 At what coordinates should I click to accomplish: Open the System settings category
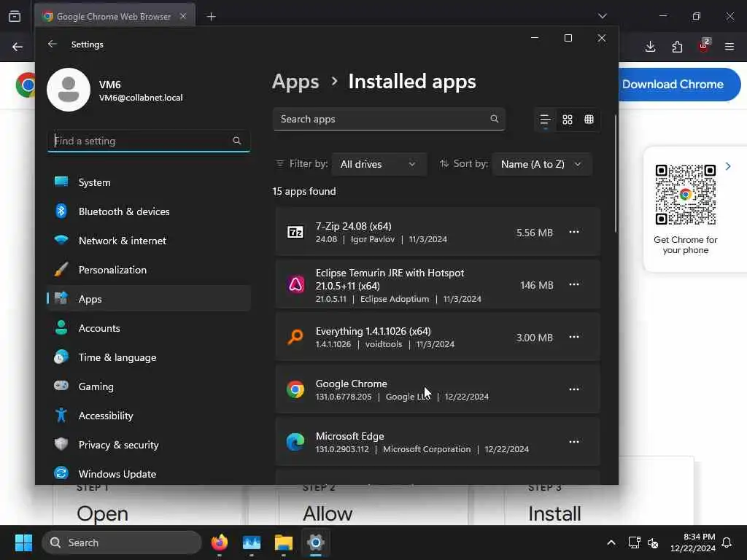149,182
